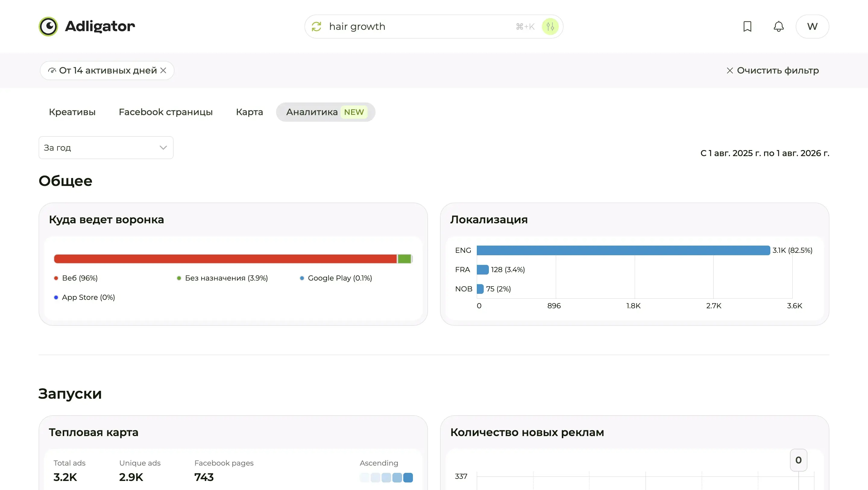Click the FRA localization bar
Viewport: 868px width, 490px height.
point(483,270)
